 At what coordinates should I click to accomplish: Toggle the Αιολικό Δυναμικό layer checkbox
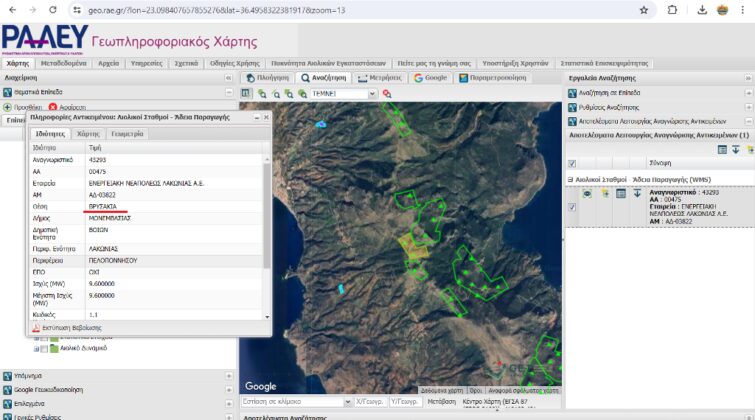(x=44, y=348)
